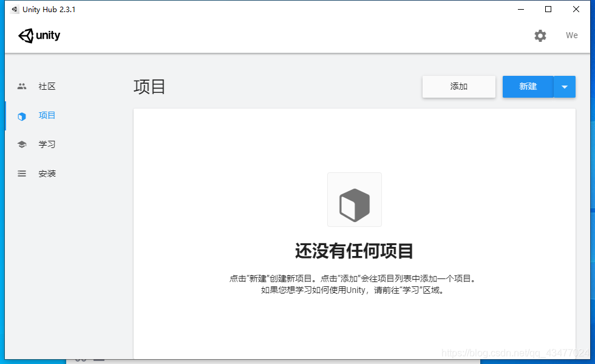Viewport: 595px width, 364px height.
Task: Click the Unity logo in header
Action: click(39, 36)
